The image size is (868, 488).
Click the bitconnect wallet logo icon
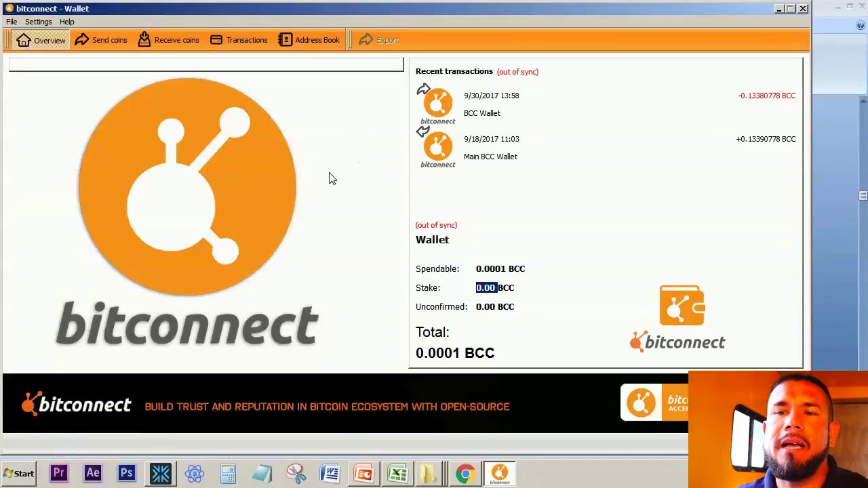678,318
